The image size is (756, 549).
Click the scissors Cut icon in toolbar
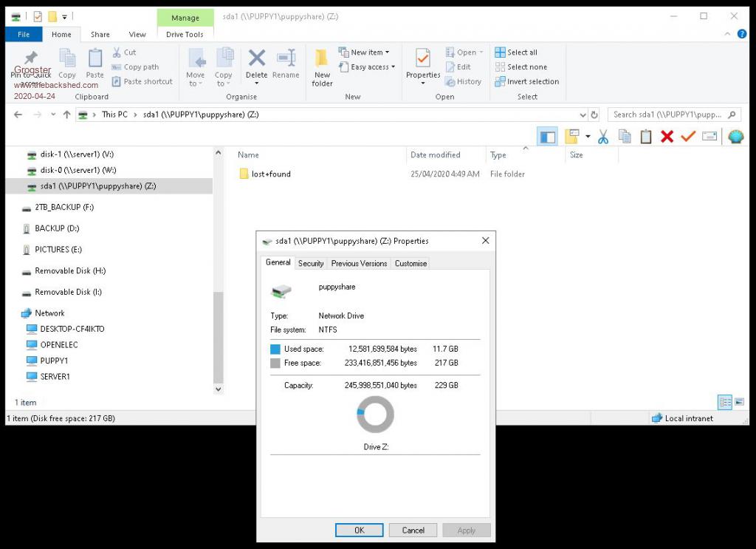click(602, 137)
